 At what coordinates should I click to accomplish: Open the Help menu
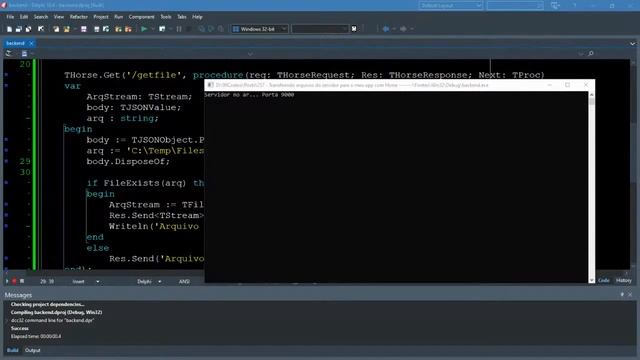(197, 17)
